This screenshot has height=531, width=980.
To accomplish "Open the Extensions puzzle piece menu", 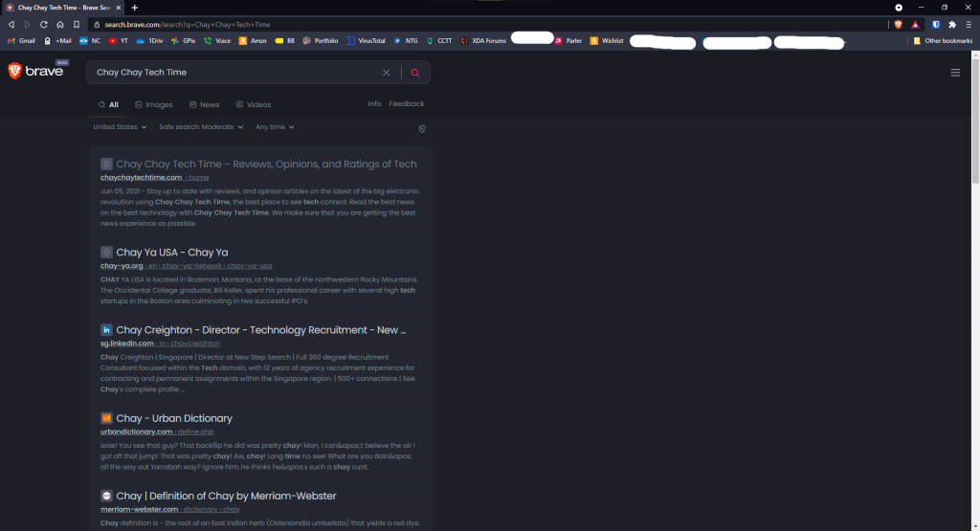I will [x=952, y=24].
